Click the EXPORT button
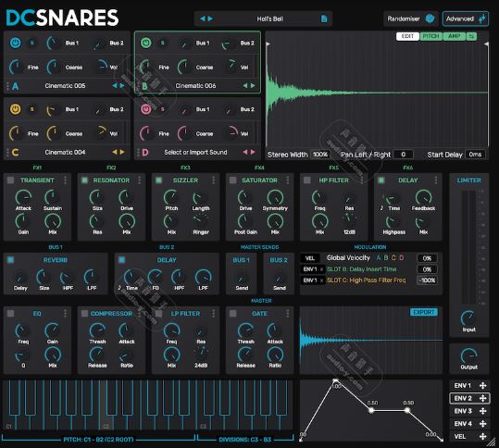 [424, 313]
